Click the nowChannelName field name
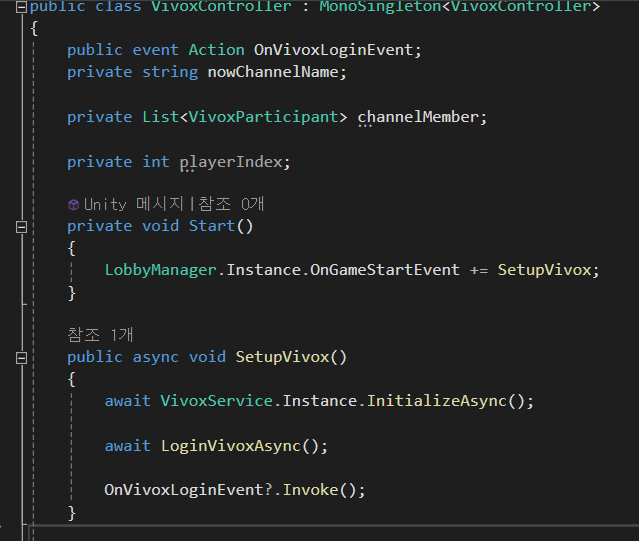 (x=273, y=72)
